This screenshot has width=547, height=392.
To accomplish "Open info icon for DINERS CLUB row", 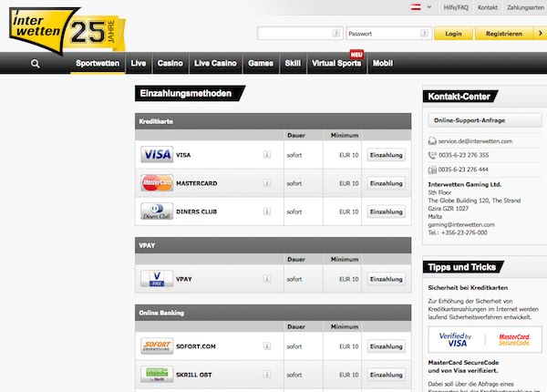I will click(x=267, y=211).
